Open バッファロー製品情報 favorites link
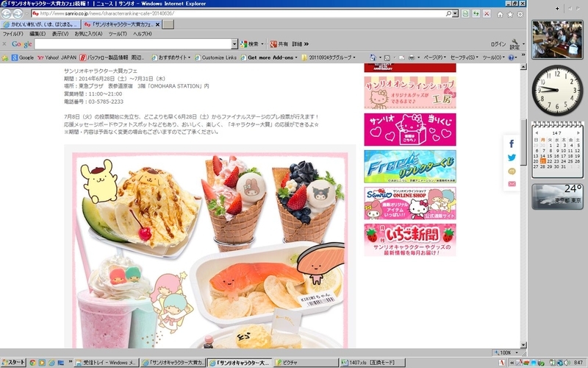 pos(112,58)
